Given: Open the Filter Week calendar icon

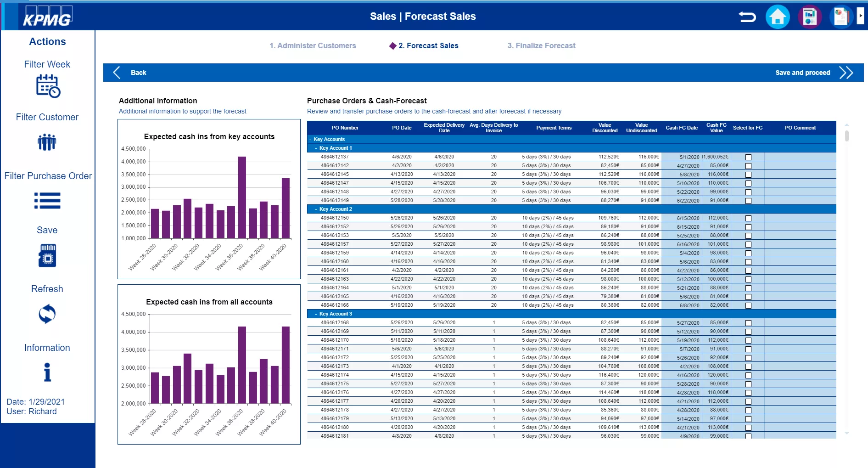Looking at the screenshot, I should (x=48, y=86).
